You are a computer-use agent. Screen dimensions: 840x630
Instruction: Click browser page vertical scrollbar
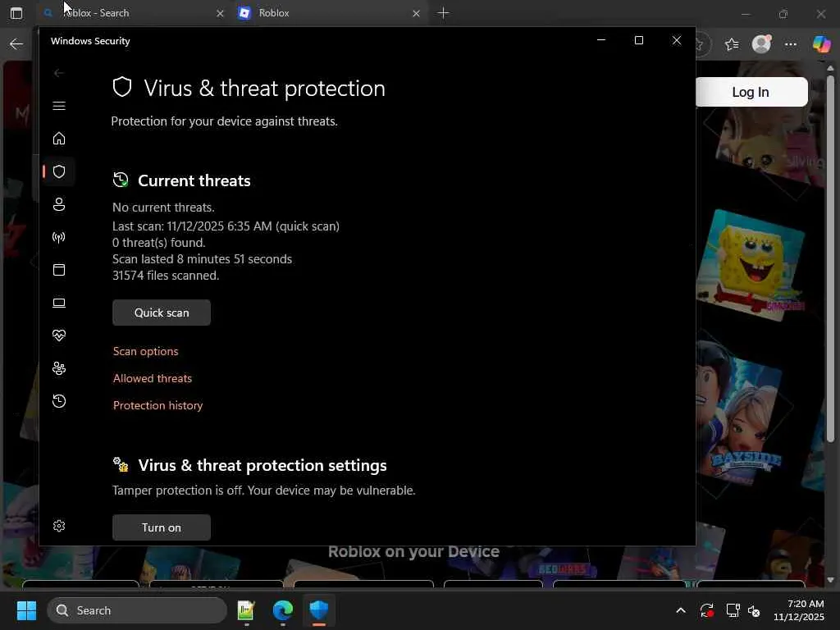coord(830,258)
